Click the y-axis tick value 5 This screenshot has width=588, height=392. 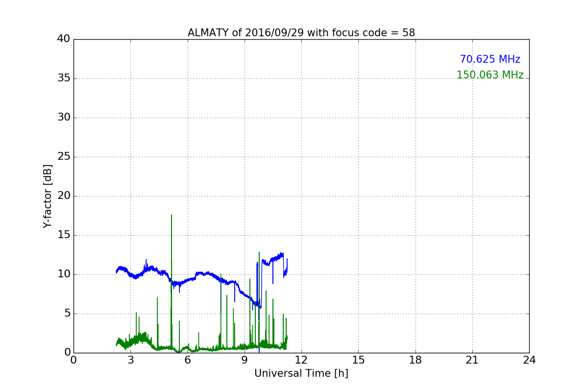pos(67,314)
